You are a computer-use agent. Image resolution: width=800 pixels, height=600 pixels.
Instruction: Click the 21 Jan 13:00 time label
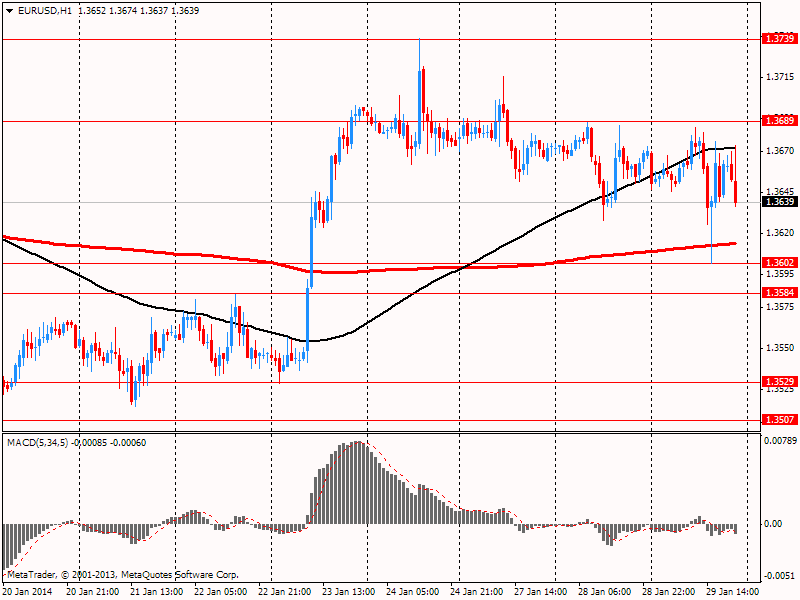157,592
